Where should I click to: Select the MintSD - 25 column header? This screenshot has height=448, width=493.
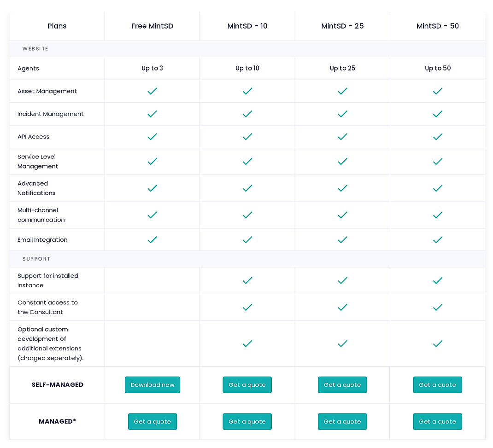pyautogui.click(x=342, y=26)
